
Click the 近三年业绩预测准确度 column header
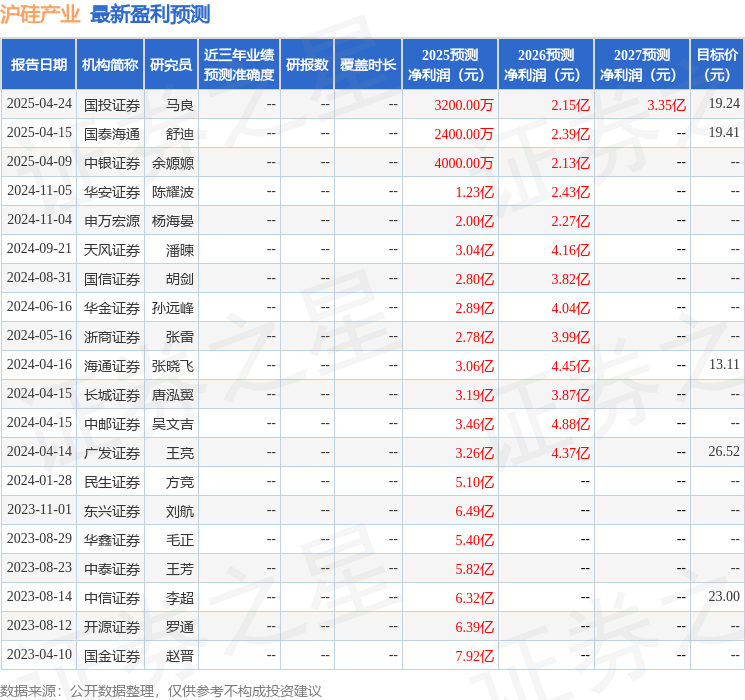(x=239, y=65)
